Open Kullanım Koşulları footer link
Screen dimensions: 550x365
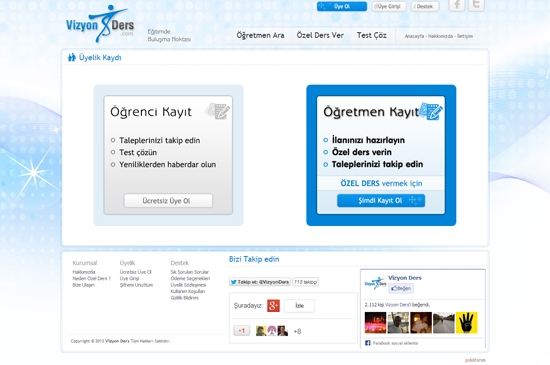coord(188,291)
